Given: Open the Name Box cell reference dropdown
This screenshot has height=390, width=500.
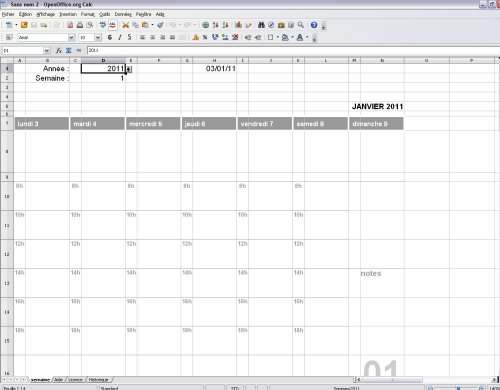Looking at the screenshot, I should 47,50.
